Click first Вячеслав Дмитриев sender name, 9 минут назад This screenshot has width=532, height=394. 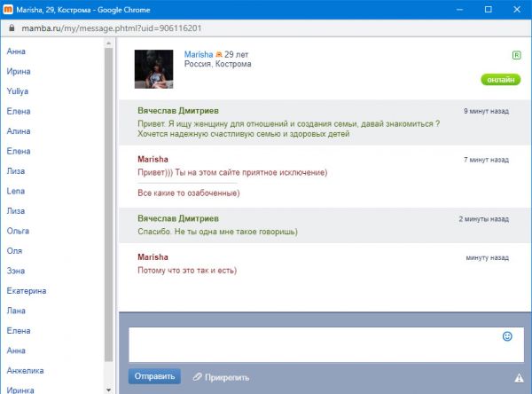tap(178, 111)
